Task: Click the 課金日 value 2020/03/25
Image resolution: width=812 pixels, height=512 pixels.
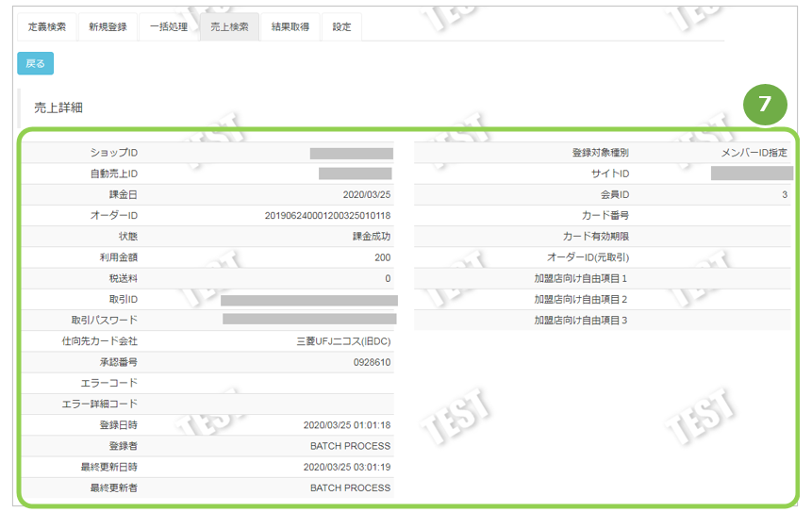Action: tap(367, 194)
